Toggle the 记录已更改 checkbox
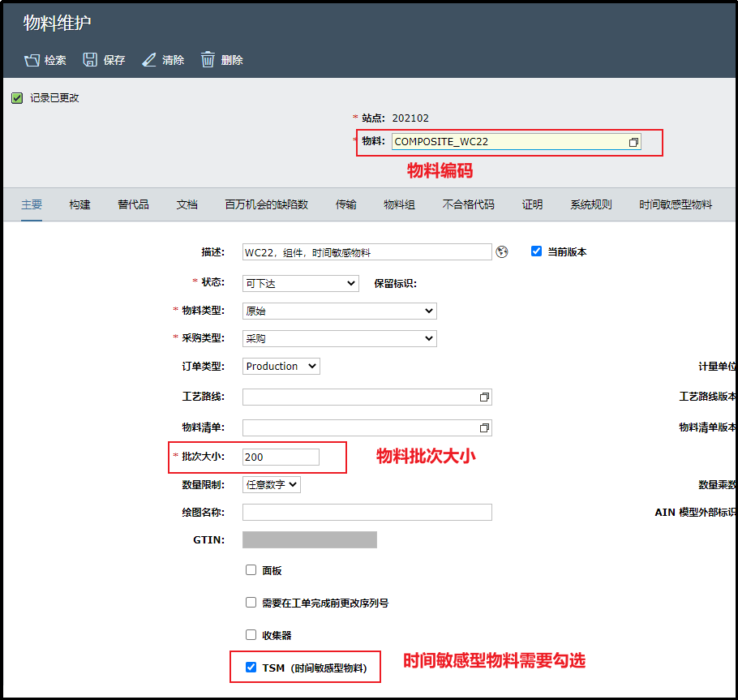Image resolution: width=738 pixels, height=700 pixels. 17,98
